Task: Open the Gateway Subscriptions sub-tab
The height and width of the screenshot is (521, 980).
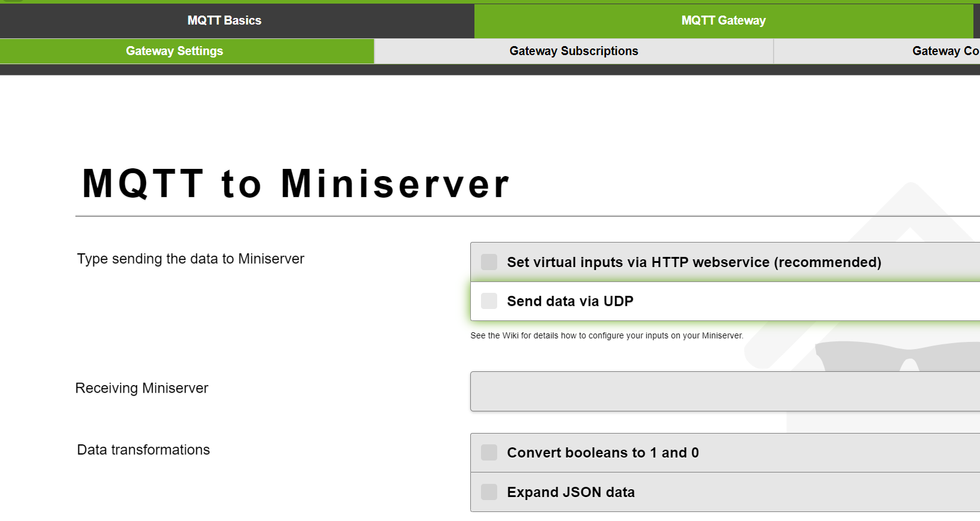Action: click(x=574, y=51)
